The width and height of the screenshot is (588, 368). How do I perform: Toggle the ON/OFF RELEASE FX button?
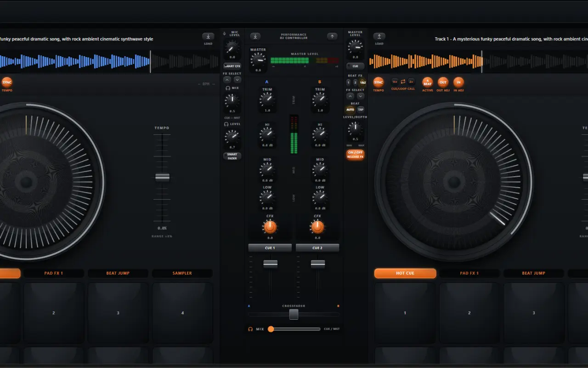coord(355,155)
